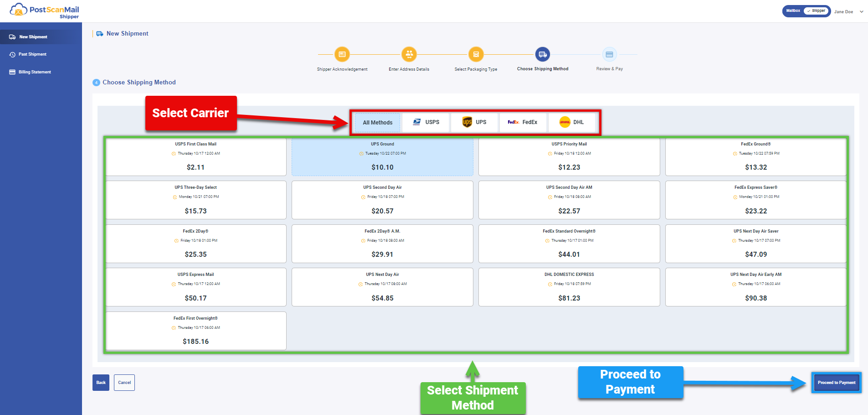The image size is (868, 415).
Task: Open New Shipment in the sidebar
Action: coord(41,37)
